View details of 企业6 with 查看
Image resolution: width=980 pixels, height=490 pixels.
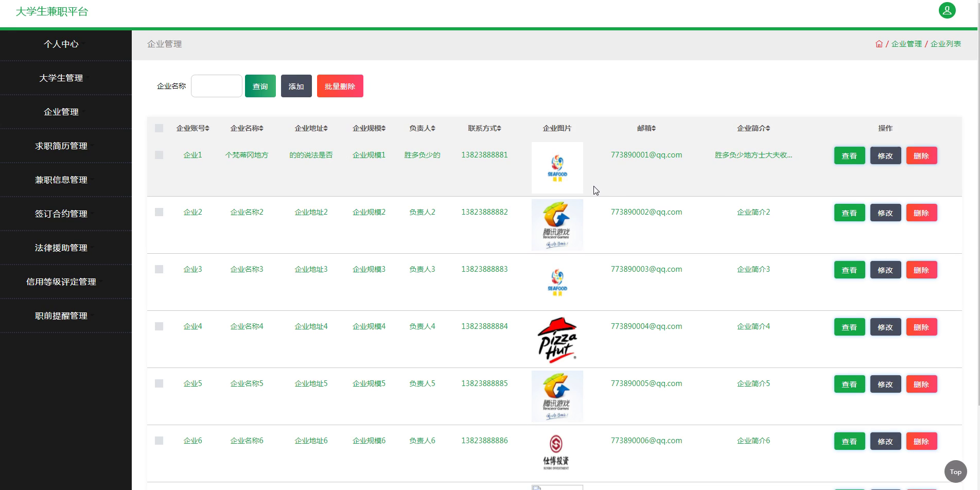pyautogui.click(x=849, y=441)
